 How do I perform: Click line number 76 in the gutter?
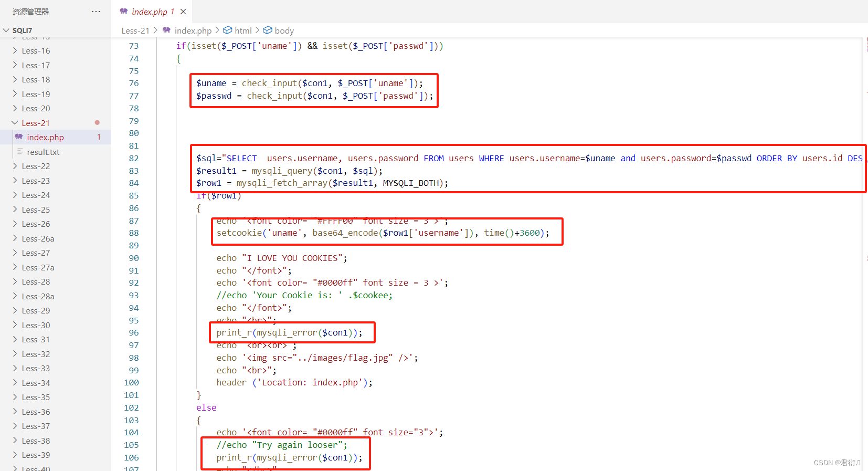134,83
